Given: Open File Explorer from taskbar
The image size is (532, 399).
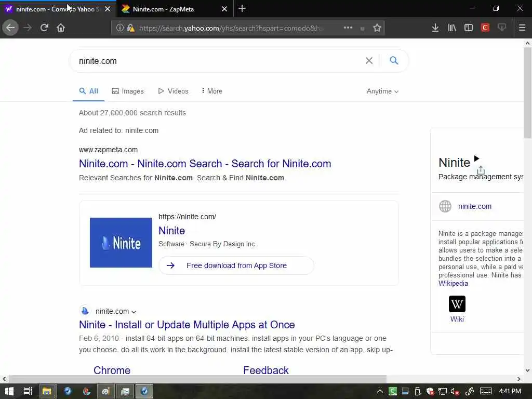Looking at the screenshot, I should (x=47, y=391).
